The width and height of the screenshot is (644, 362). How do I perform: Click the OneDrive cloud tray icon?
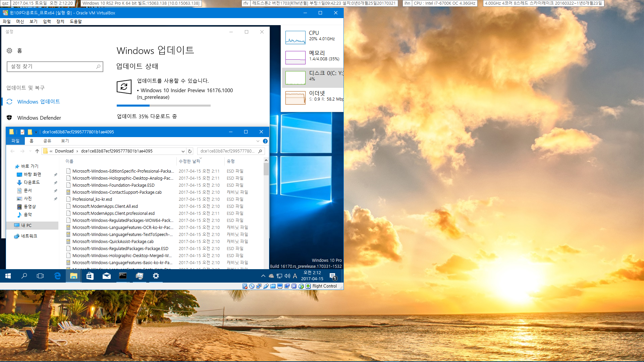(271, 276)
